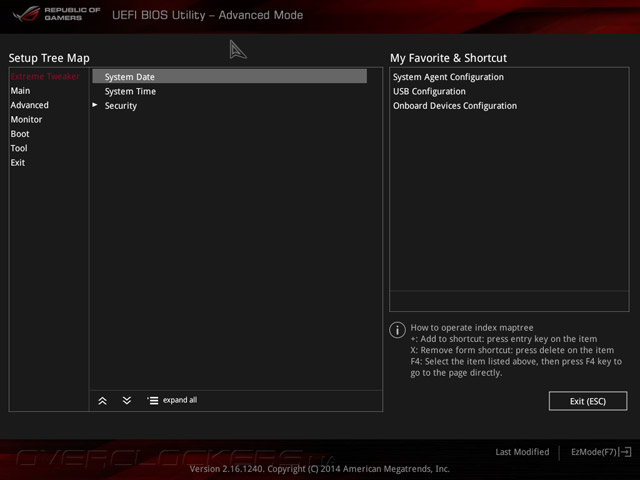The width and height of the screenshot is (640, 480).
Task: Click the Exit (ESC) button
Action: (588, 401)
